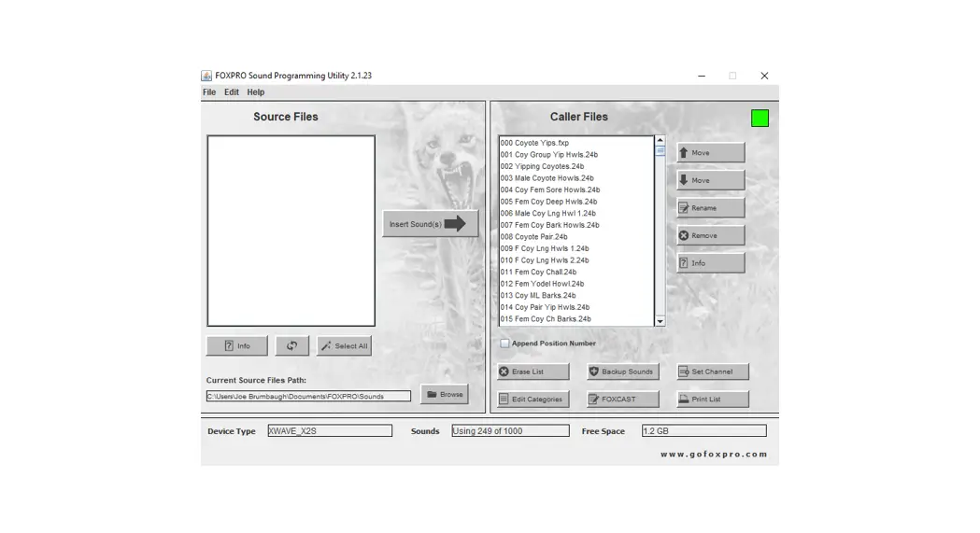Click the Current Source Files Path field
This screenshot has height=533, width=980.
pyautogui.click(x=308, y=397)
